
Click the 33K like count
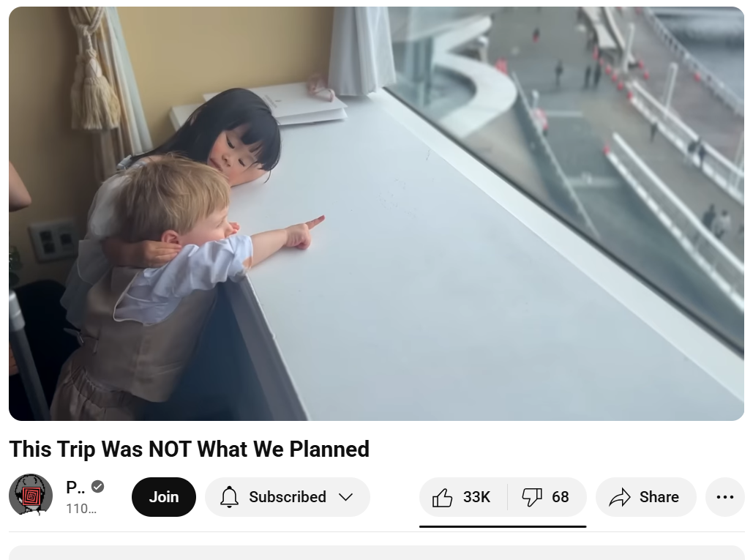476,496
